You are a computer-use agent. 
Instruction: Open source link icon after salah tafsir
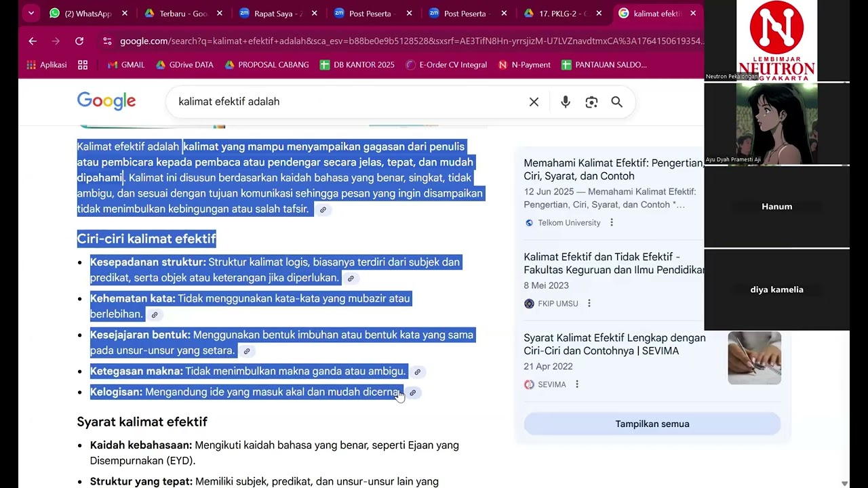coord(323,209)
